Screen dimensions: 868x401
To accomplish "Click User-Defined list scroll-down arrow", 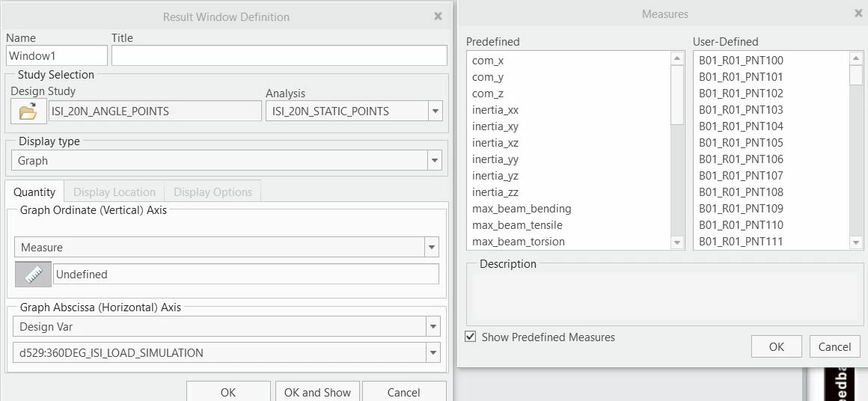I will tap(856, 242).
